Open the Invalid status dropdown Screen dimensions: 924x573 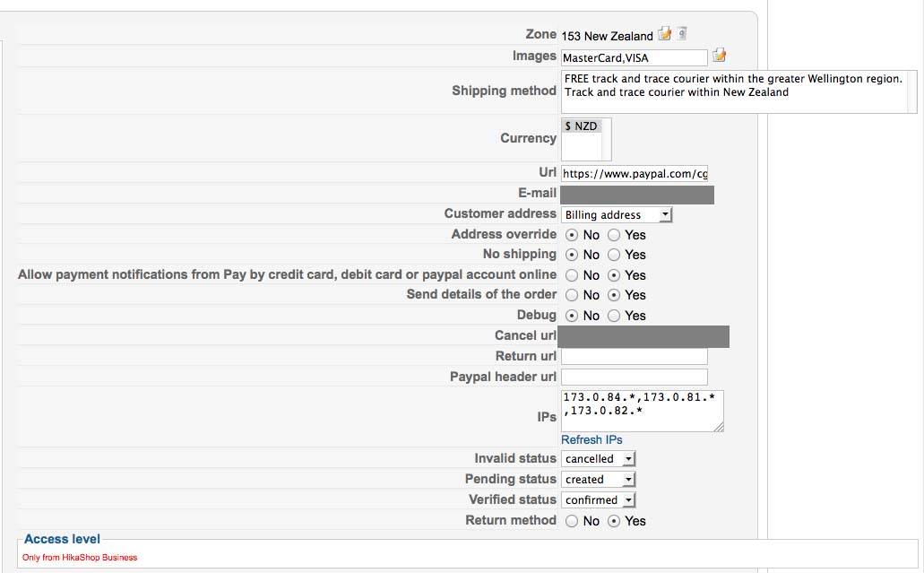click(598, 458)
